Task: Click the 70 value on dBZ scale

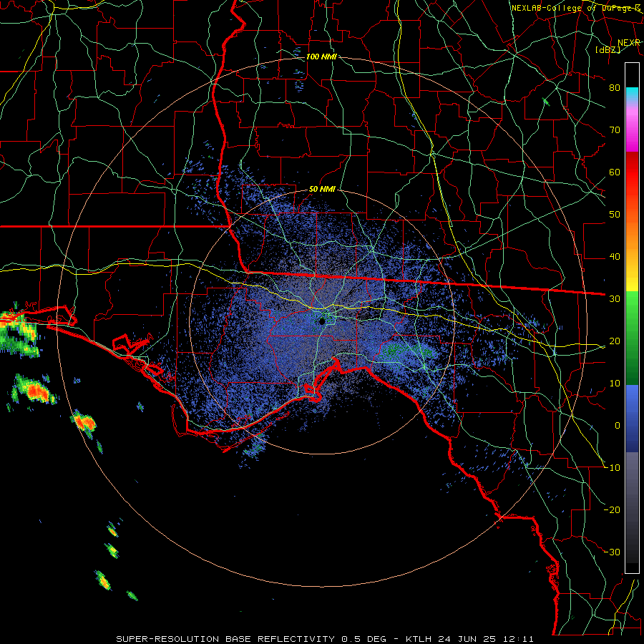Action: point(615,130)
